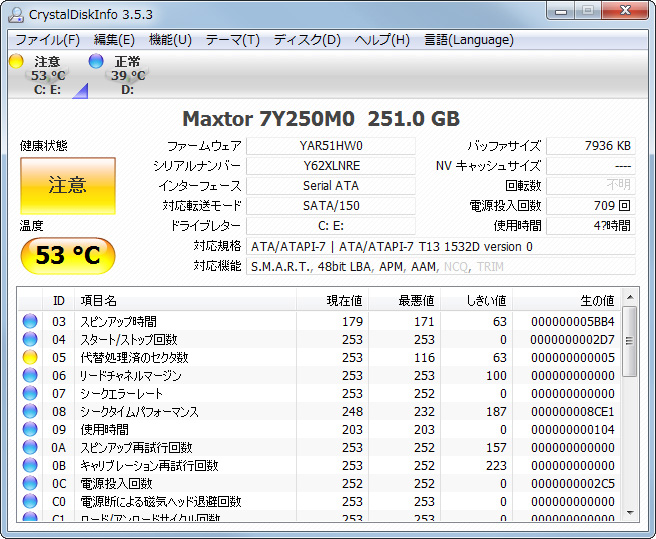Click the threshold value 223 in row 0B
The width and height of the screenshot is (656, 539).
point(496,465)
